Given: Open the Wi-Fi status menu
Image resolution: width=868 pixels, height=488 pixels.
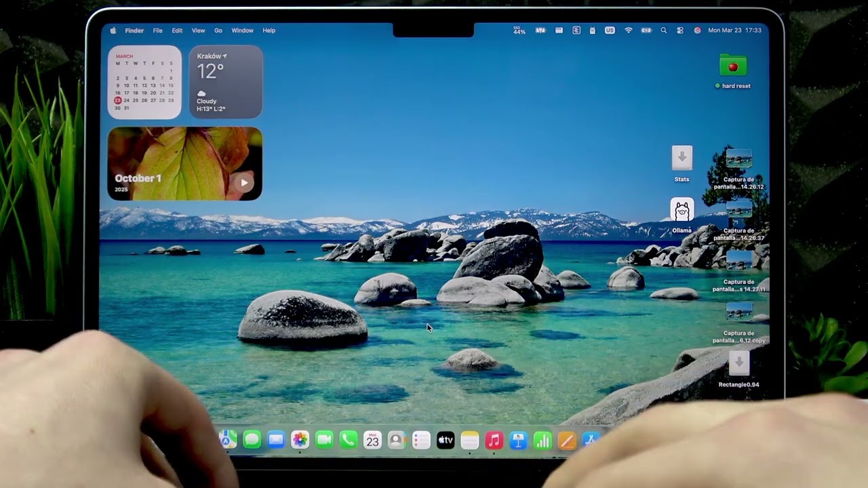Looking at the screenshot, I should 629,30.
